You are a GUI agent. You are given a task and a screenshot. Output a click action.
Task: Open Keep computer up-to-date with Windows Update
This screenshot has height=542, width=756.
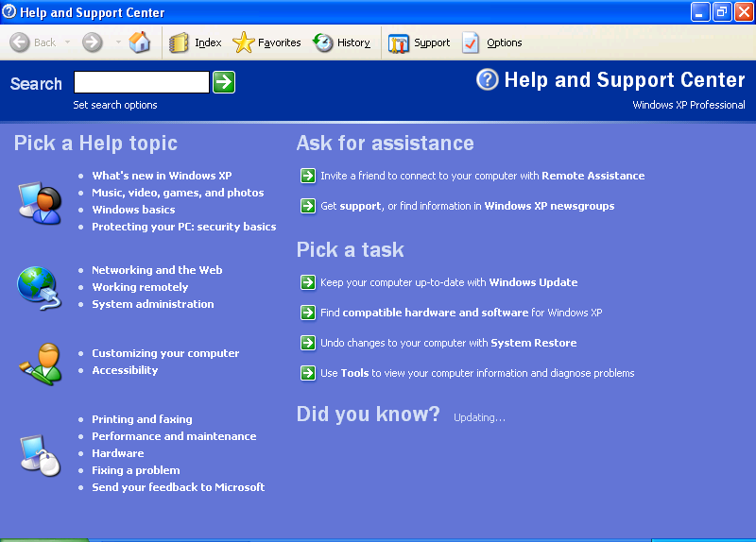pyautogui.click(x=449, y=282)
